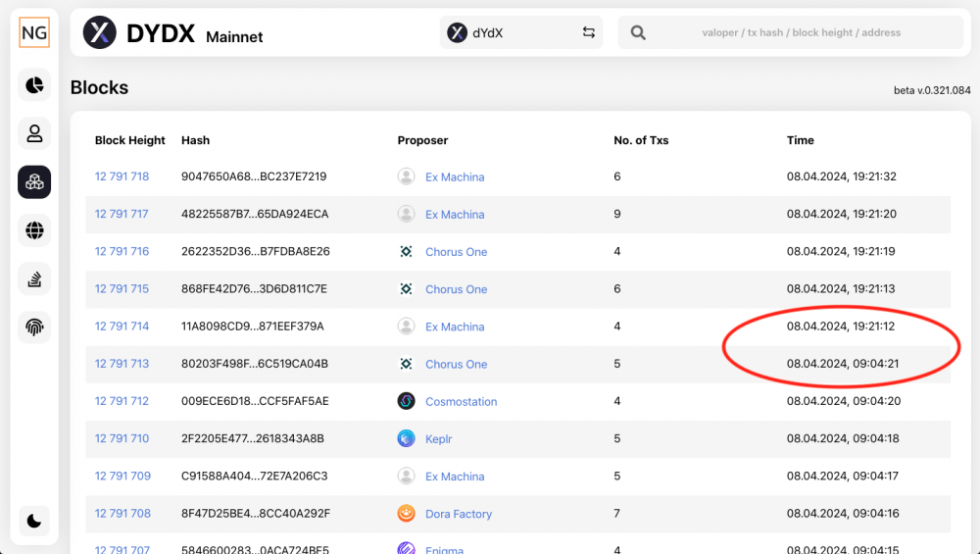Image resolution: width=980 pixels, height=554 pixels.
Task: Open Ex Machina proposer for block 12 791 714
Action: click(x=455, y=327)
